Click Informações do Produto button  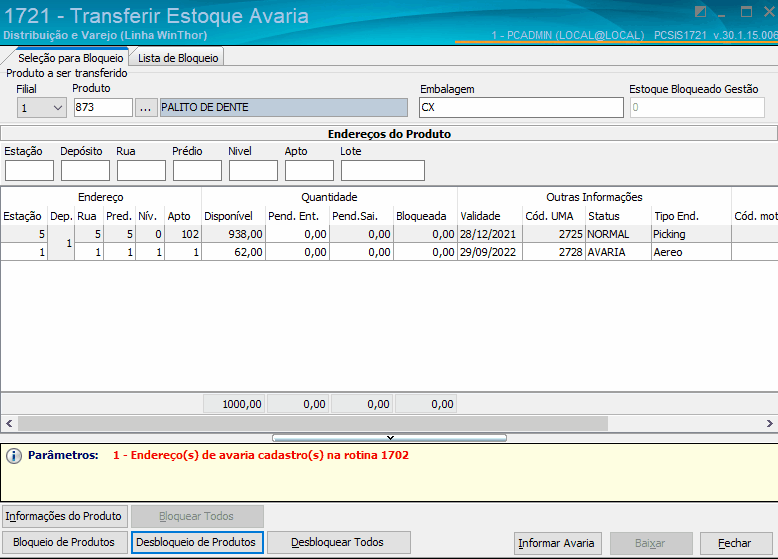tap(65, 516)
